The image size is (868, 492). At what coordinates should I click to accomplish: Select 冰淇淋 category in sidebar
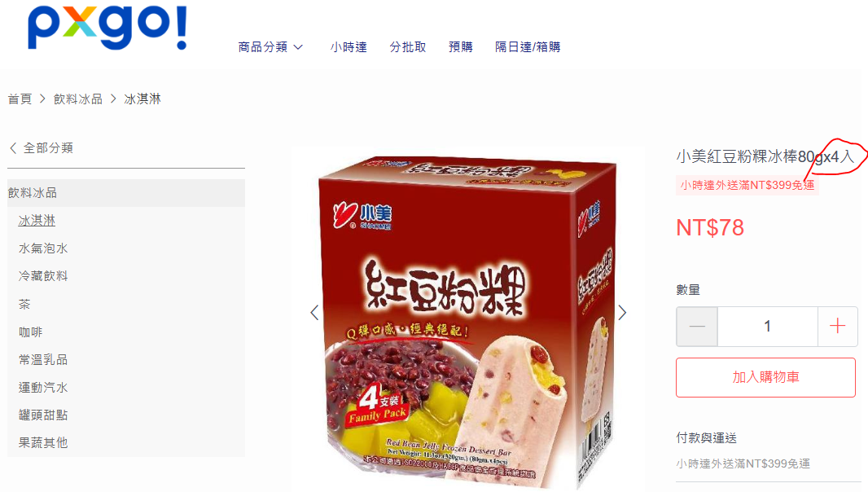pyautogui.click(x=37, y=221)
